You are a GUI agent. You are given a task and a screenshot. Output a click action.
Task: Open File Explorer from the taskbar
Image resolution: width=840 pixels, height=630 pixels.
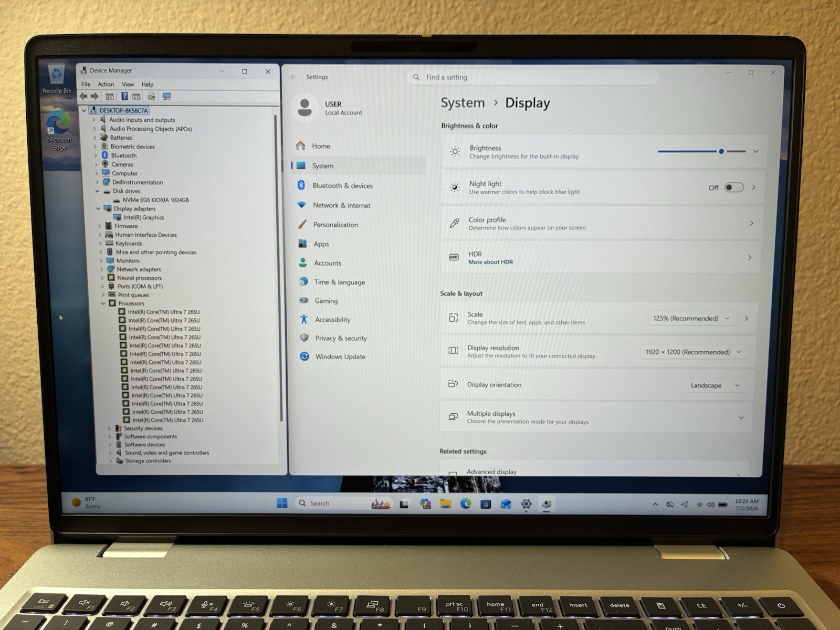(446, 504)
